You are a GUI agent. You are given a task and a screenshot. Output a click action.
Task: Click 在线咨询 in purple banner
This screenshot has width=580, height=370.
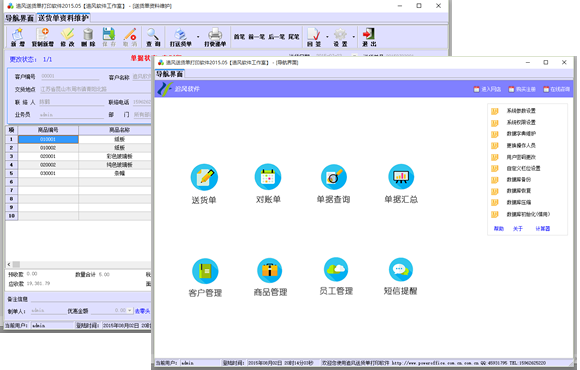click(x=556, y=89)
